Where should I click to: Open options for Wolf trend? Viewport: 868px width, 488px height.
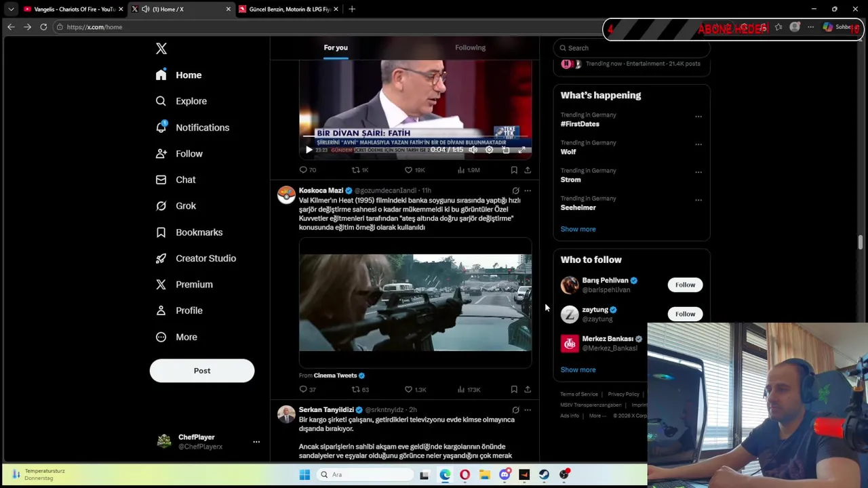pos(698,144)
